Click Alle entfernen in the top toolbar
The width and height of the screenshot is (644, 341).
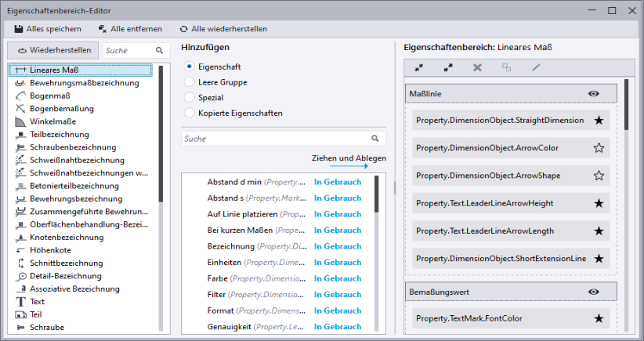pos(130,29)
